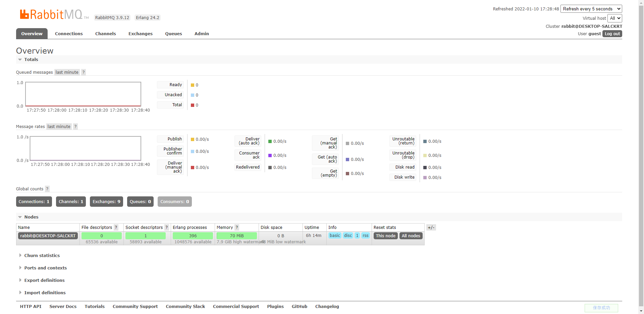Image resolution: width=644 pixels, height=314 pixels.
Task: Open the Plugins link
Action: pos(275,306)
